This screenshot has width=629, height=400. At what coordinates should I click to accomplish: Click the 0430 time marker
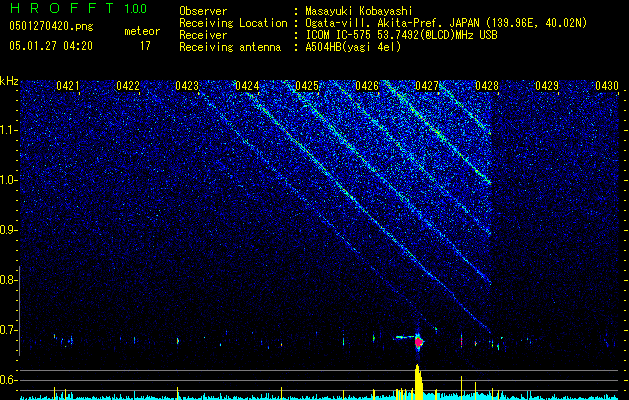pos(607,86)
